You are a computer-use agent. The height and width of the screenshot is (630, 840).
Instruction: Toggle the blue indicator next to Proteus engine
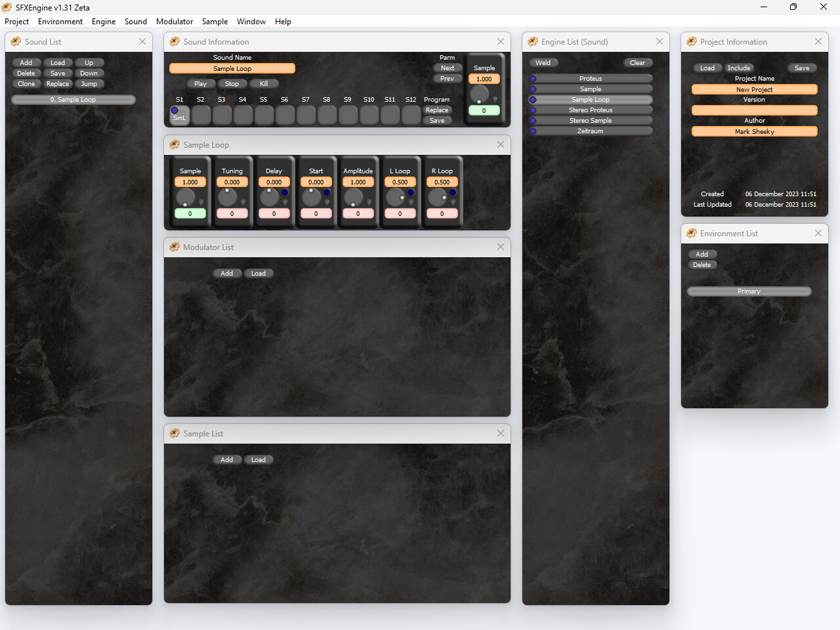click(x=533, y=78)
